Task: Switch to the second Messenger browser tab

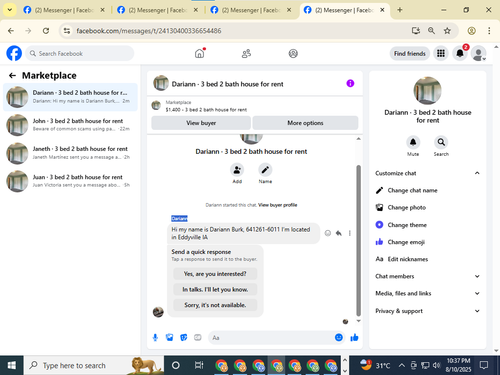Action: click(158, 10)
